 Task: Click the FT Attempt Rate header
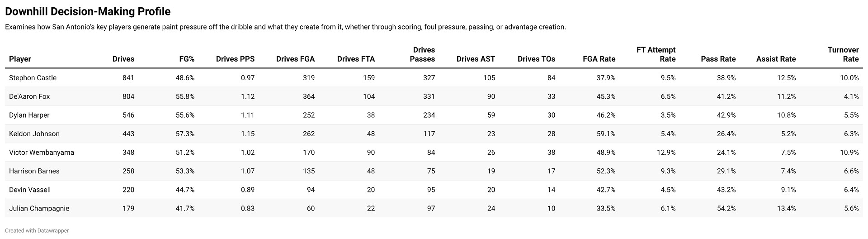point(656,54)
